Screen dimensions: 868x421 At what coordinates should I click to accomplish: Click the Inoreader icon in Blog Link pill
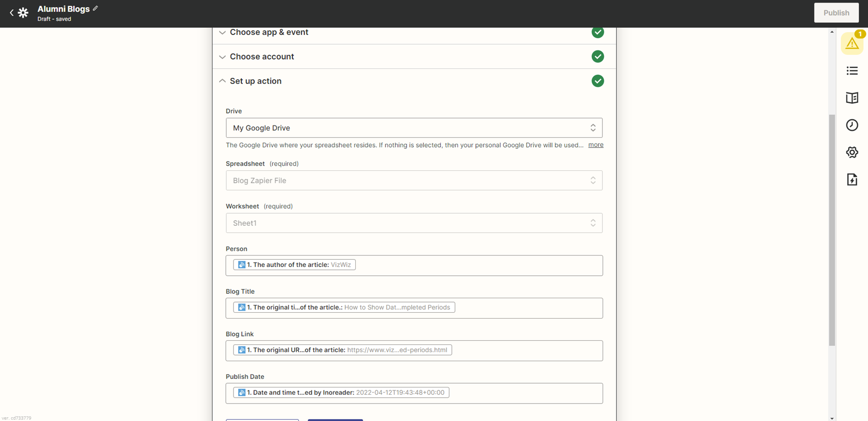242,350
